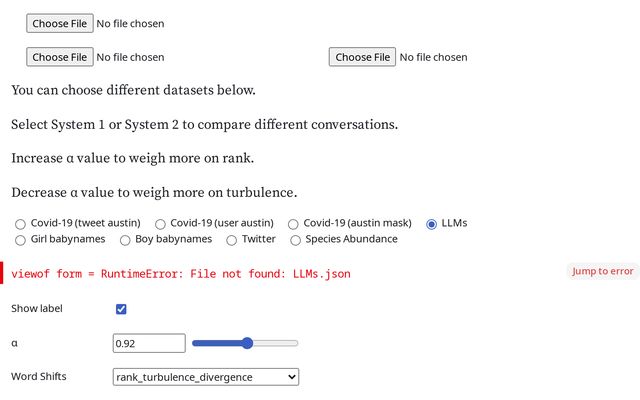Viewport: 640px width, 400px height.
Task: Jump to error link
Action: pos(602,271)
